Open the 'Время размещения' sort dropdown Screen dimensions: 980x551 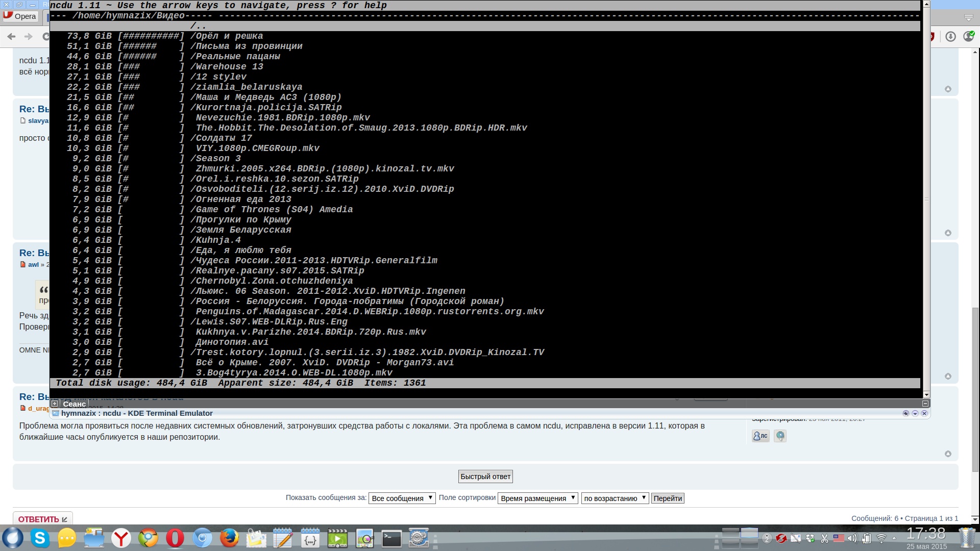click(x=537, y=498)
